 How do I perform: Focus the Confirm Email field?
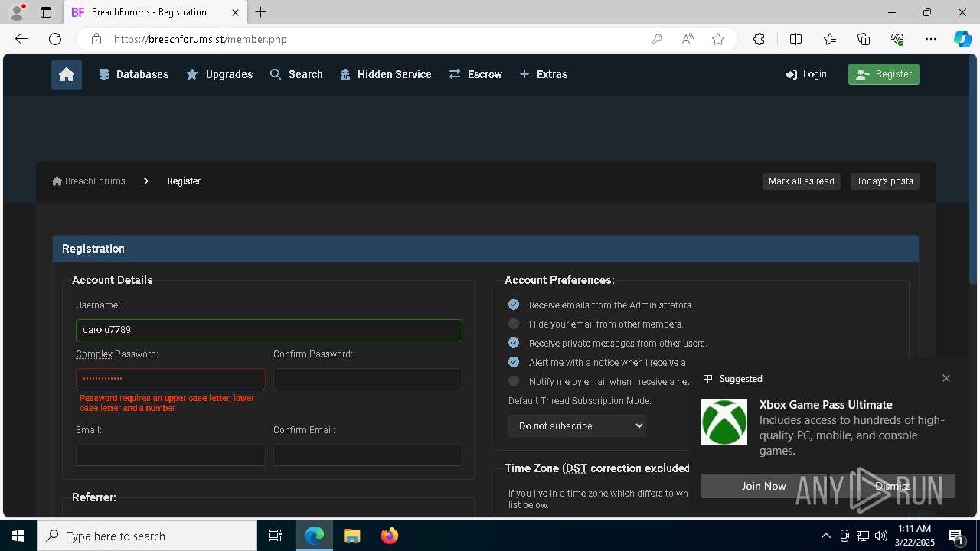[367, 455]
